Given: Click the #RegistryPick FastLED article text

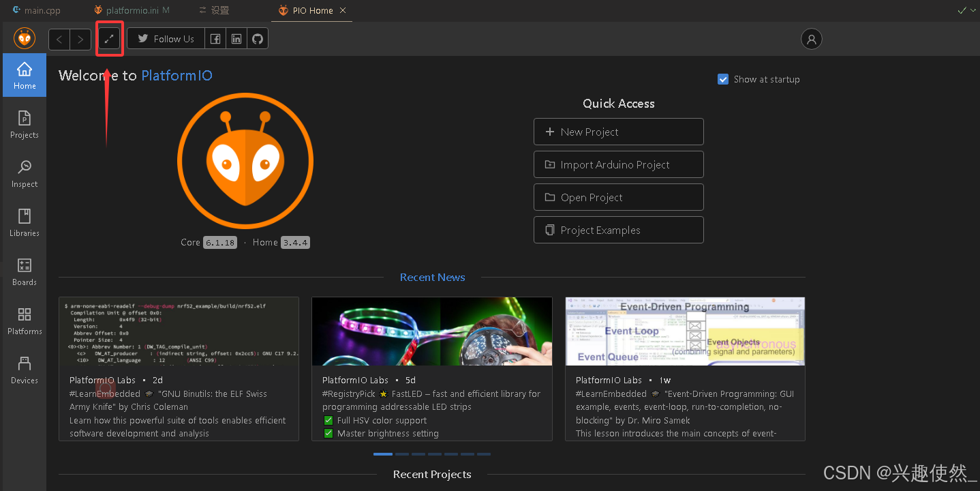Looking at the screenshot, I should pyautogui.click(x=432, y=413).
